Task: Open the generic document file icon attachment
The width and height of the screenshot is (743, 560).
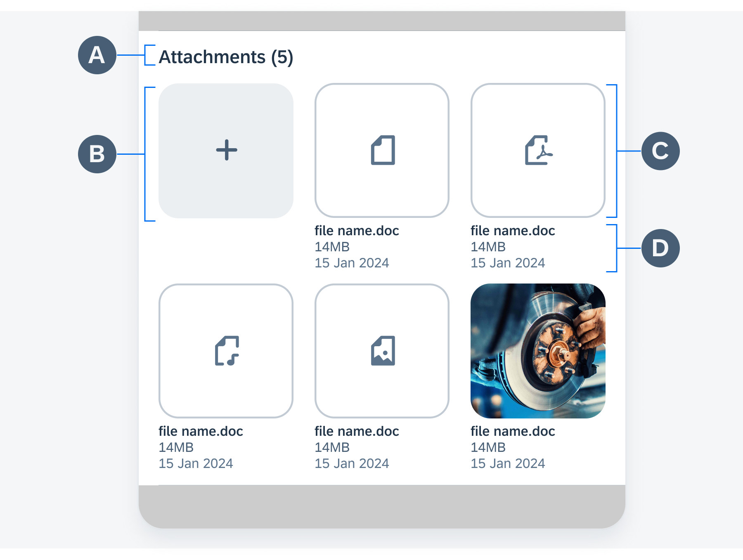Action: click(x=382, y=150)
